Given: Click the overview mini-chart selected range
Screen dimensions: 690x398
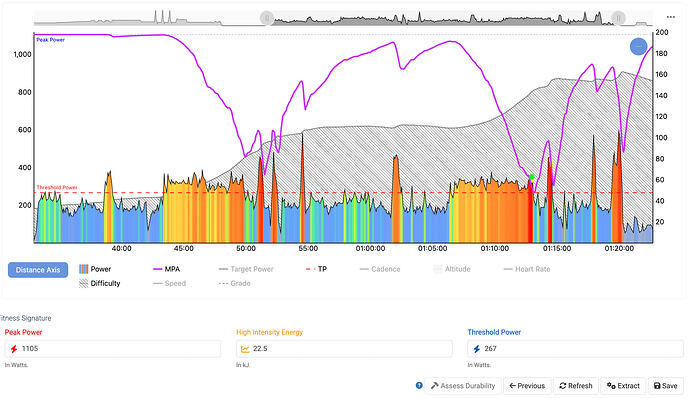Looking at the screenshot, I should pyautogui.click(x=442, y=18).
